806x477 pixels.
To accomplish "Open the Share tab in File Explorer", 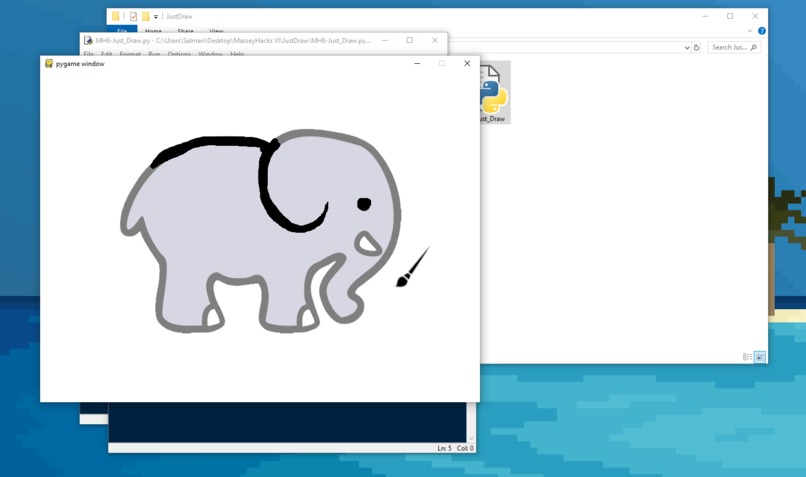I will click(186, 31).
